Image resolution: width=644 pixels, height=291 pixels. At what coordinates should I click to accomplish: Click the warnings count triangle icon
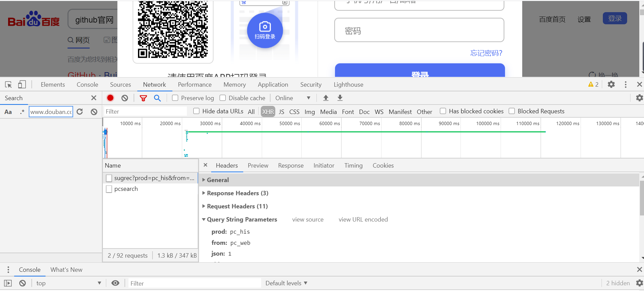click(591, 84)
